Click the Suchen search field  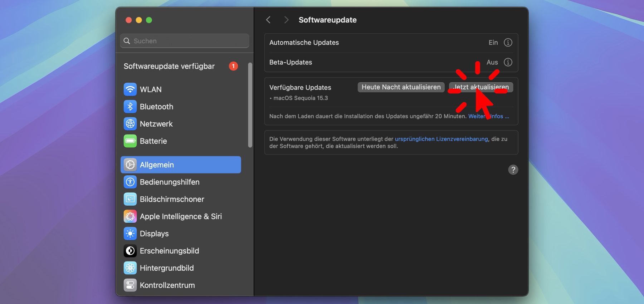[x=185, y=41]
